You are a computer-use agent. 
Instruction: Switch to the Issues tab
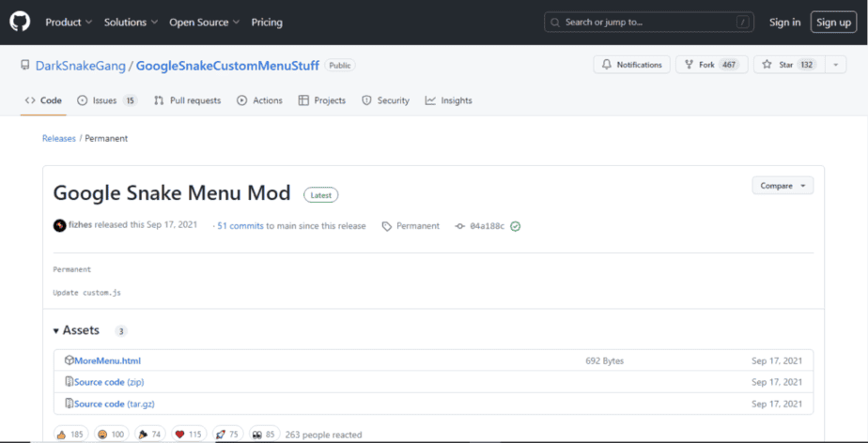click(x=106, y=100)
